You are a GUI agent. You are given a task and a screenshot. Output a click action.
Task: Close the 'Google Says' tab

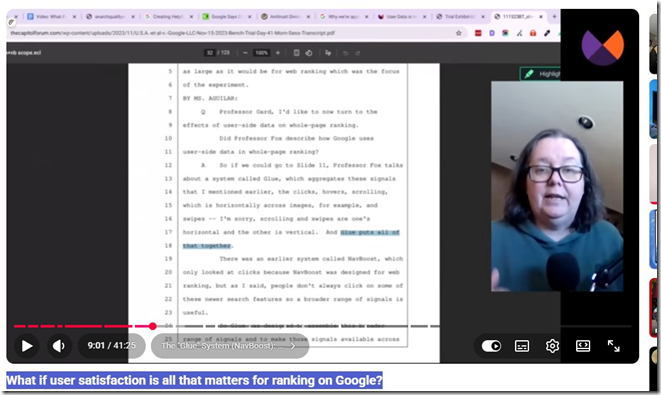pyautogui.click(x=250, y=16)
